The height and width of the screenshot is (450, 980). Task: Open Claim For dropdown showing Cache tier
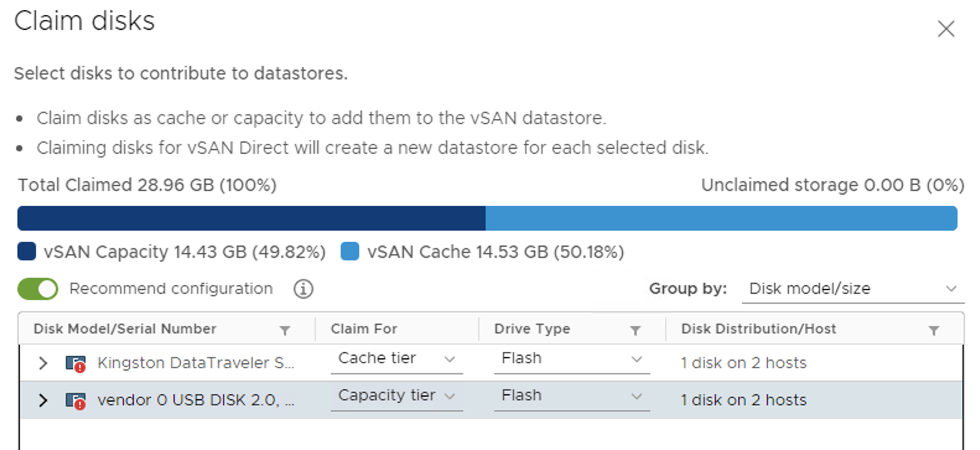396,359
